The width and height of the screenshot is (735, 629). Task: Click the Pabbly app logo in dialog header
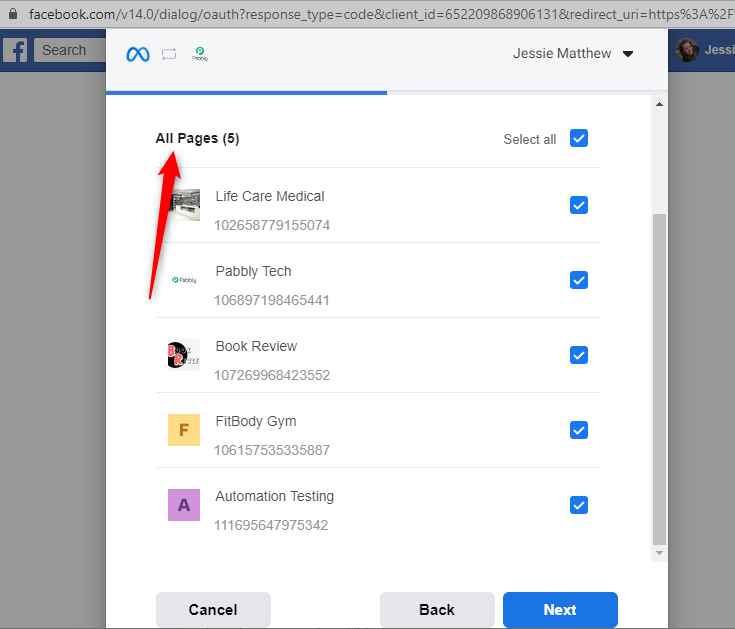click(x=200, y=54)
